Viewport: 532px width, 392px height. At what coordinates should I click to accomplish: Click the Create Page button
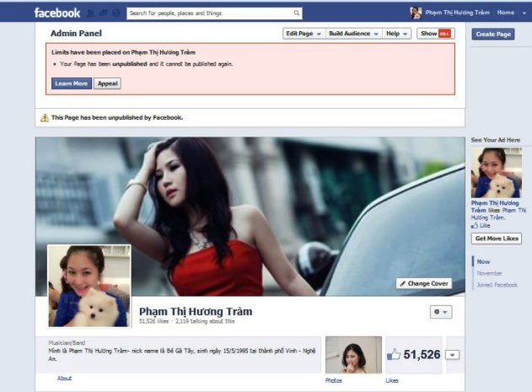493,34
